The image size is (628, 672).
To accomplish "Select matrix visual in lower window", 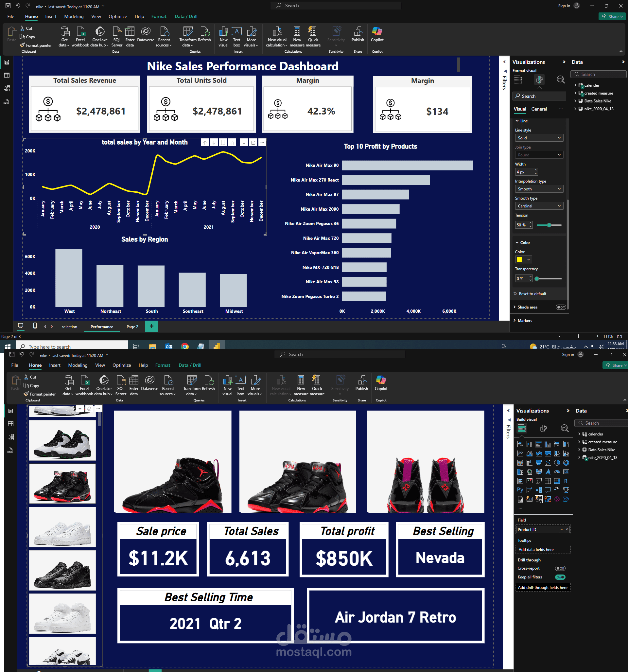I will [557, 481].
